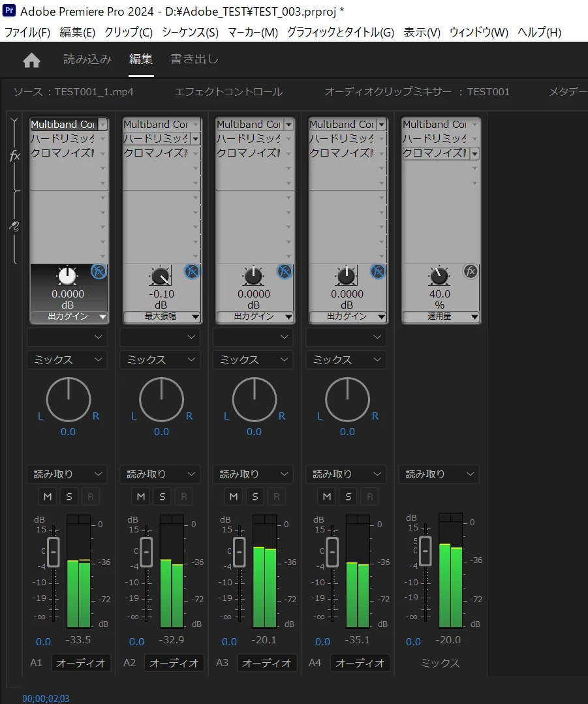Image resolution: width=588 pixels, height=704 pixels.
Task: Click the A1 left-right pan knob
Action: tap(69, 399)
